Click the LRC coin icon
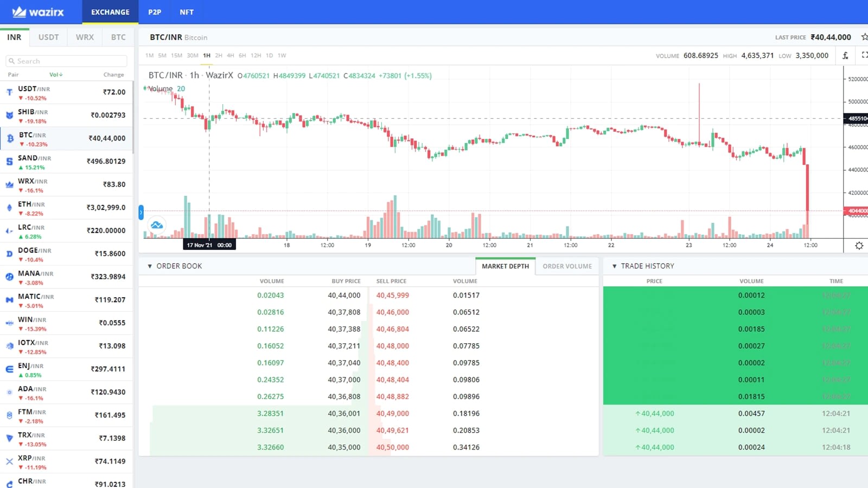The width and height of the screenshot is (868, 488). (9, 231)
